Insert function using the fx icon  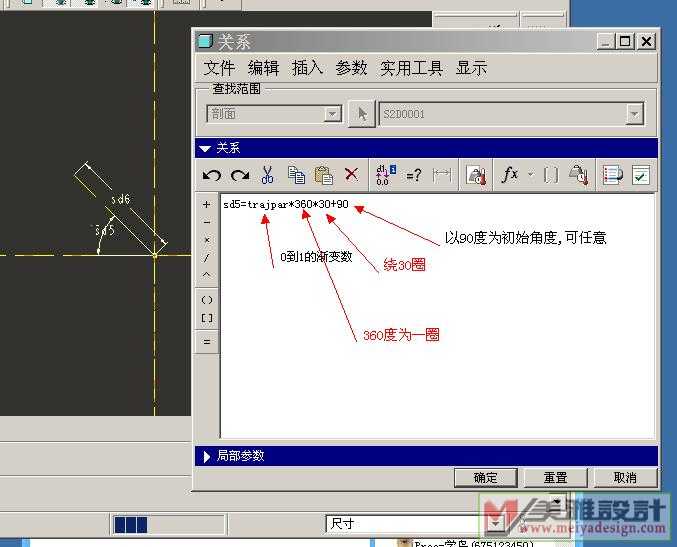point(510,174)
